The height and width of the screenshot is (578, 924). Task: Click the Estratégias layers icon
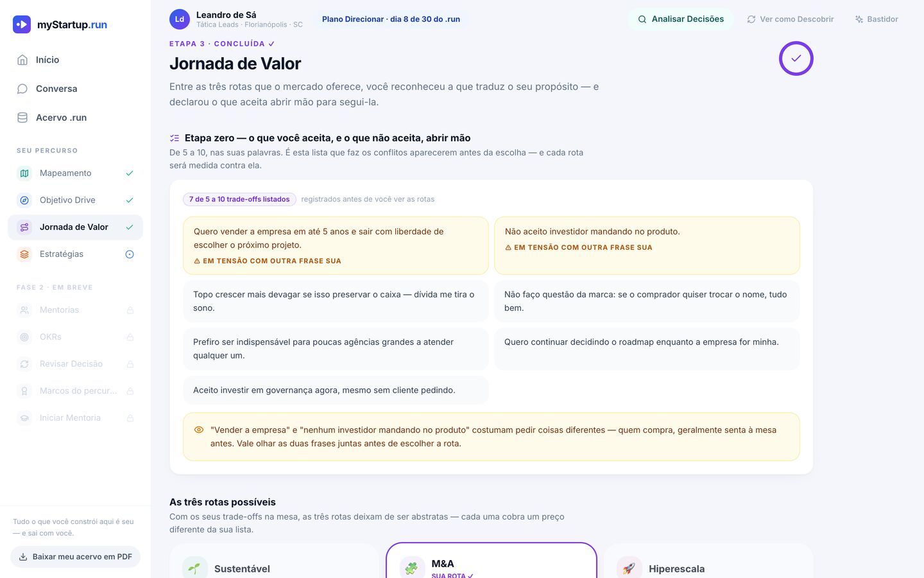tap(24, 254)
